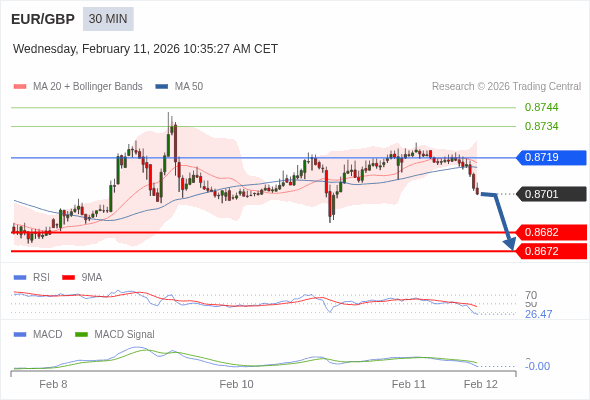This screenshot has height=400, width=590.
Task: Select the 30 MIN timeframe badge
Action: (x=108, y=19)
